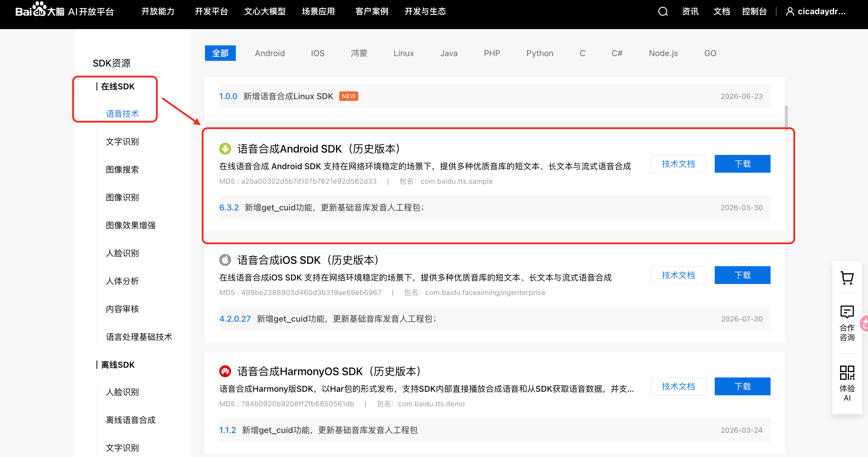
Task: Open the 控制台 console link
Action: tap(754, 12)
